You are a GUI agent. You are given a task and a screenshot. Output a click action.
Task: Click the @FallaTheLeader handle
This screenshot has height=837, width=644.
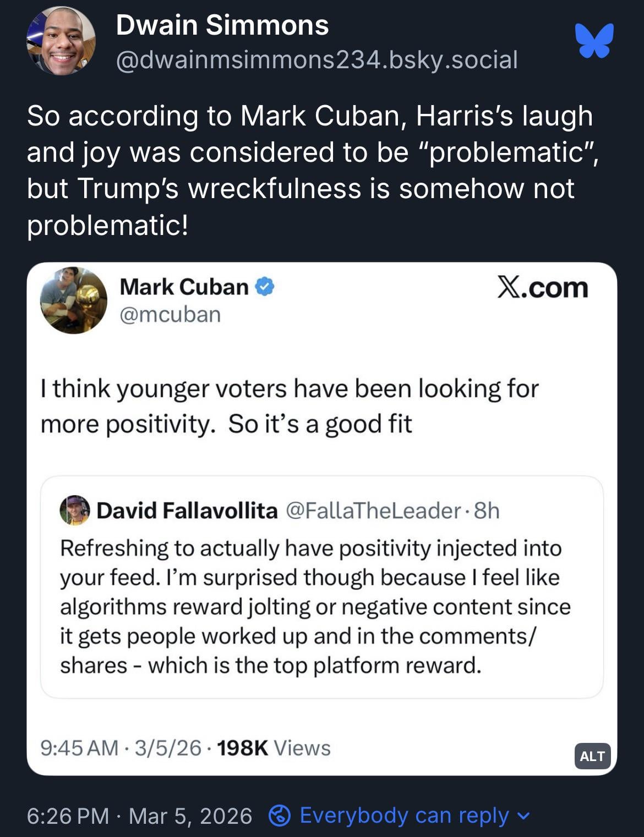[373, 511]
